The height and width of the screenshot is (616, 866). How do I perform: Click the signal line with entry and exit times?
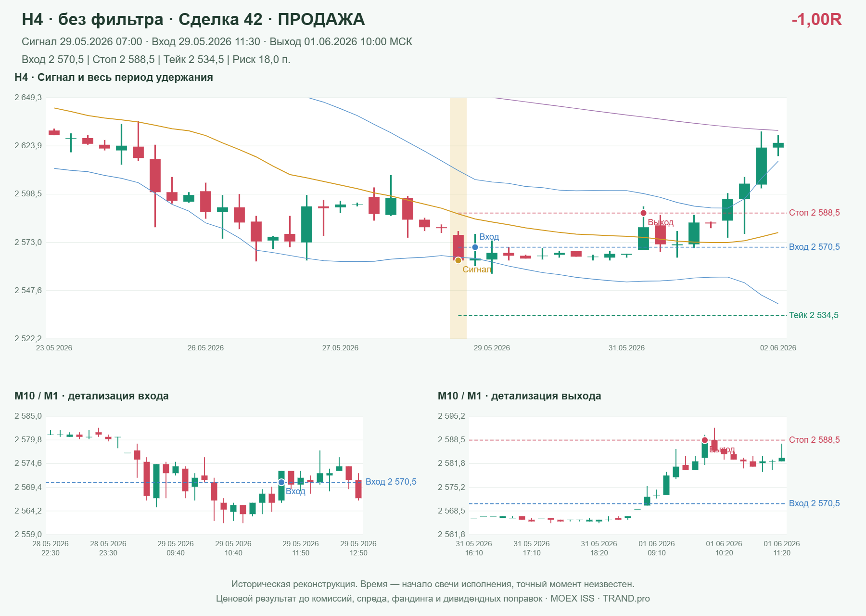[x=217, y=42]
